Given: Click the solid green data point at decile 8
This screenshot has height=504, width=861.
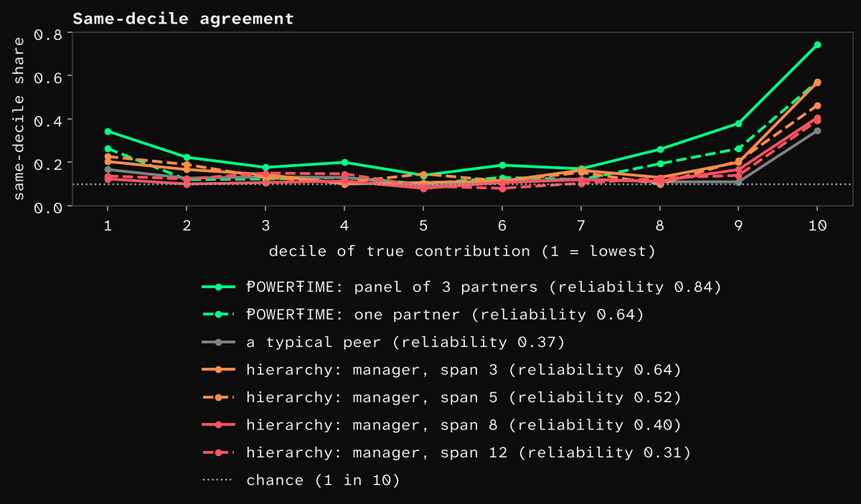Looking at the screenshot, I should 659,149.
